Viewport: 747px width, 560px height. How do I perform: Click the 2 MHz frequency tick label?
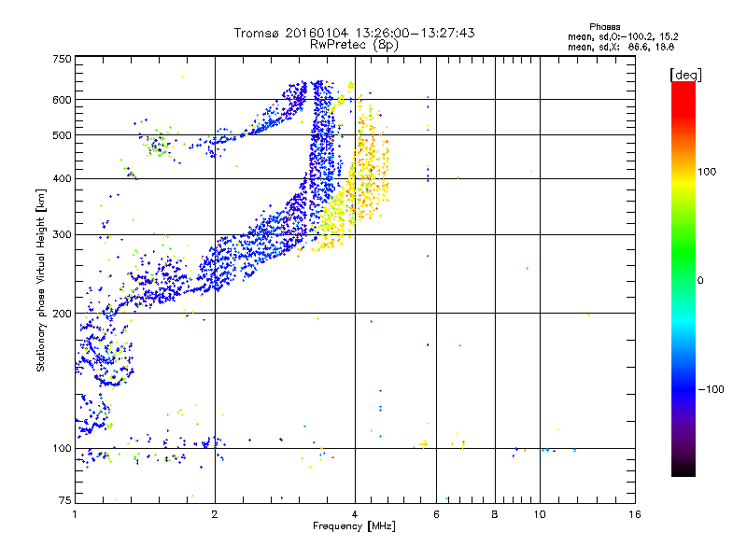tap(215, 514)
